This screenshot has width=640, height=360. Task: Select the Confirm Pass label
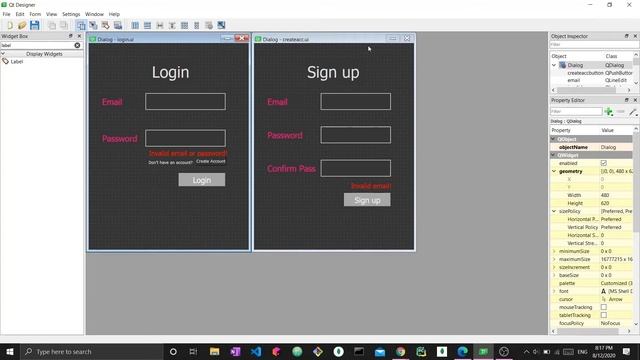tap(291, 169)
